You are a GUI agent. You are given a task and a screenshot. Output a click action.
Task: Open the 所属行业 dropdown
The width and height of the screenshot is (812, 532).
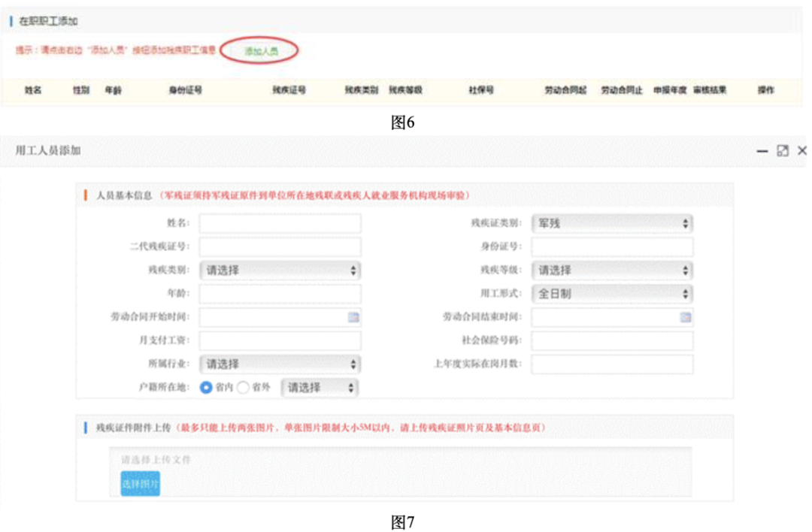(x=280, y=364)
